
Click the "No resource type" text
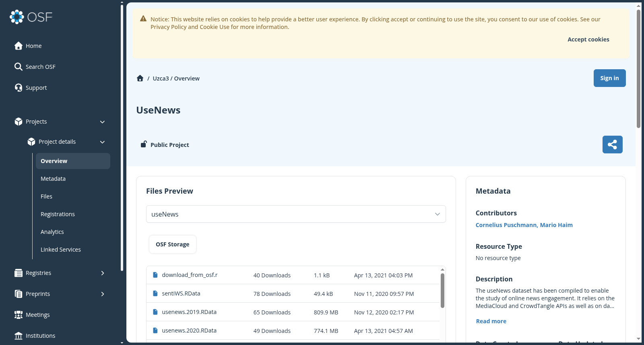click(x=498, y=258)
